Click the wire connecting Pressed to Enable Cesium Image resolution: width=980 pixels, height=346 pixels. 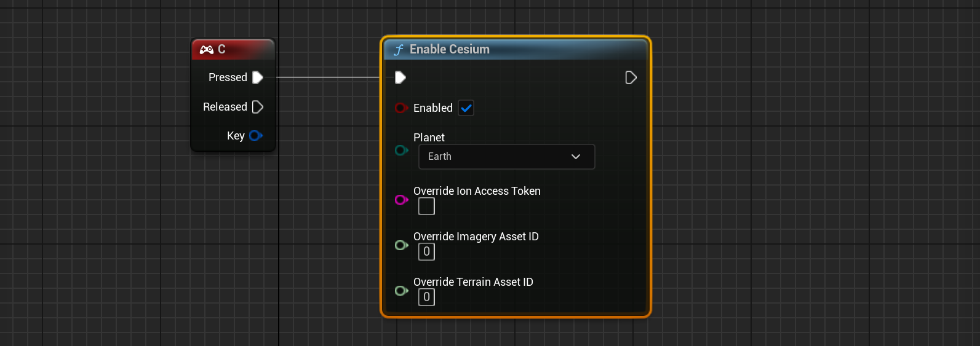(329, 77)
